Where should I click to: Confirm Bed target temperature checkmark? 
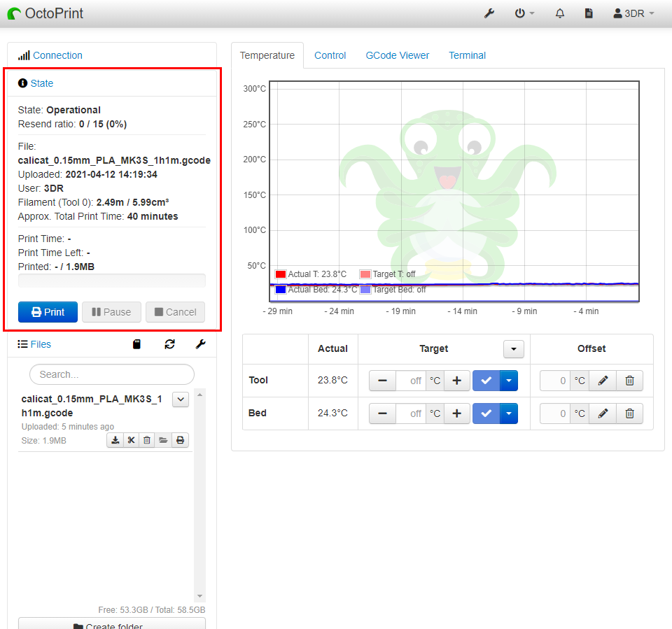click(486, 414)
